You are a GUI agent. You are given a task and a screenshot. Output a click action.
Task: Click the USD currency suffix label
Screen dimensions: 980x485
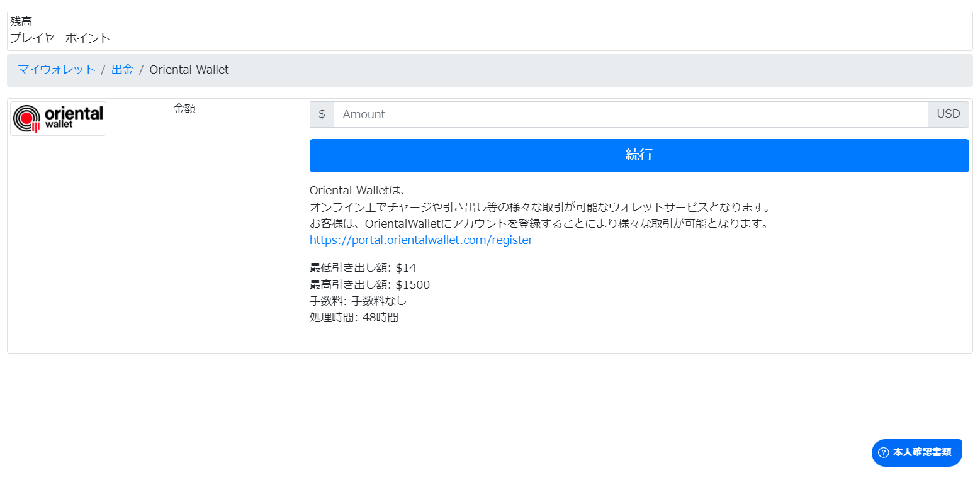point(949,114)
